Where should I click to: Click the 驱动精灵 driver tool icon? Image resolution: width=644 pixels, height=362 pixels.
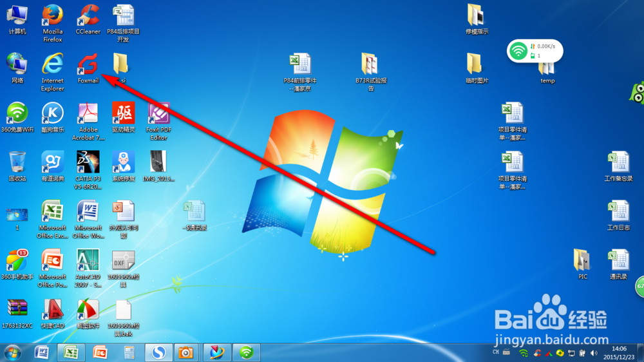pos(123,117)
